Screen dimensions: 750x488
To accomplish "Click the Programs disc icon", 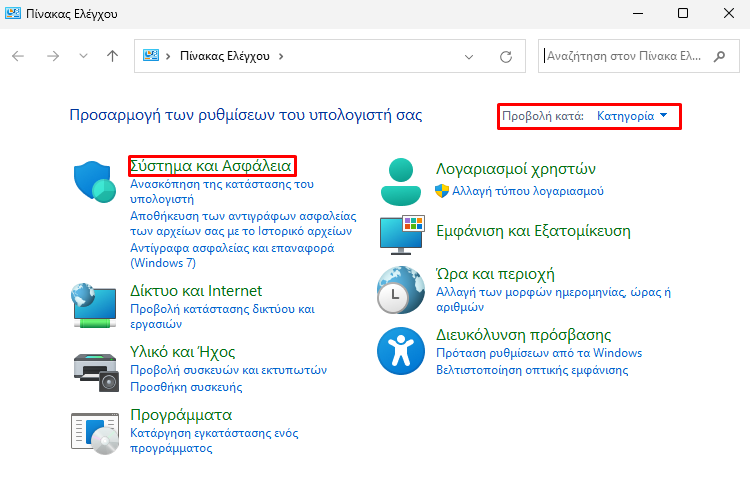I will 95,433.
